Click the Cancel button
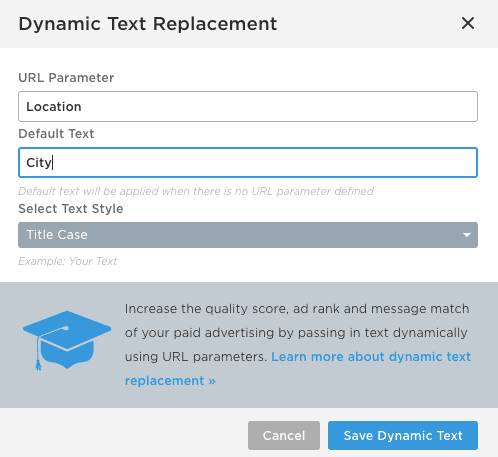The width and height of the screenshot is (498, 457). (284, 435)
